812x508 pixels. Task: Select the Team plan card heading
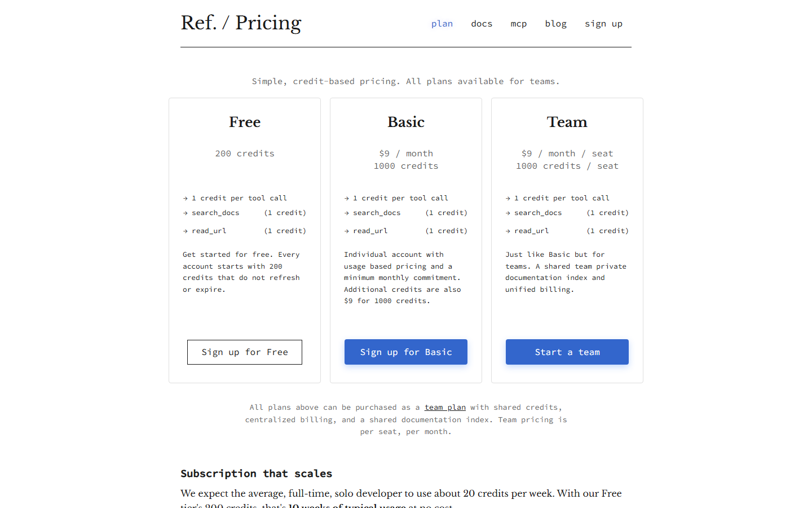(567, 122)
